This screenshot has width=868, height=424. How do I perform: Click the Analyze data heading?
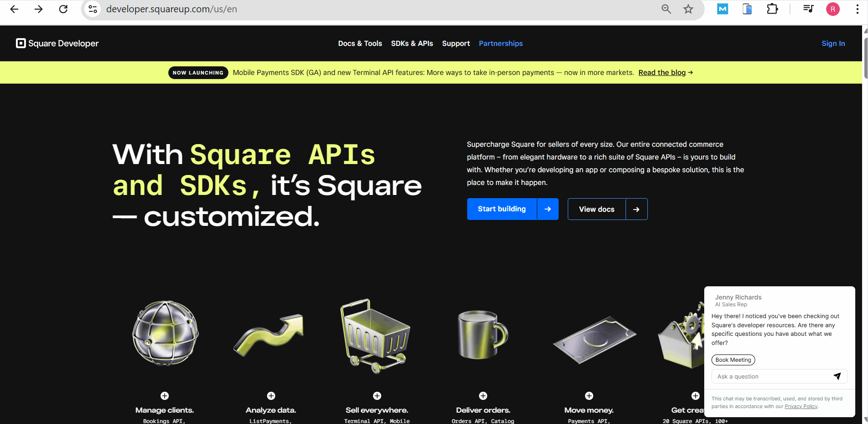click(x=271, y=410)
